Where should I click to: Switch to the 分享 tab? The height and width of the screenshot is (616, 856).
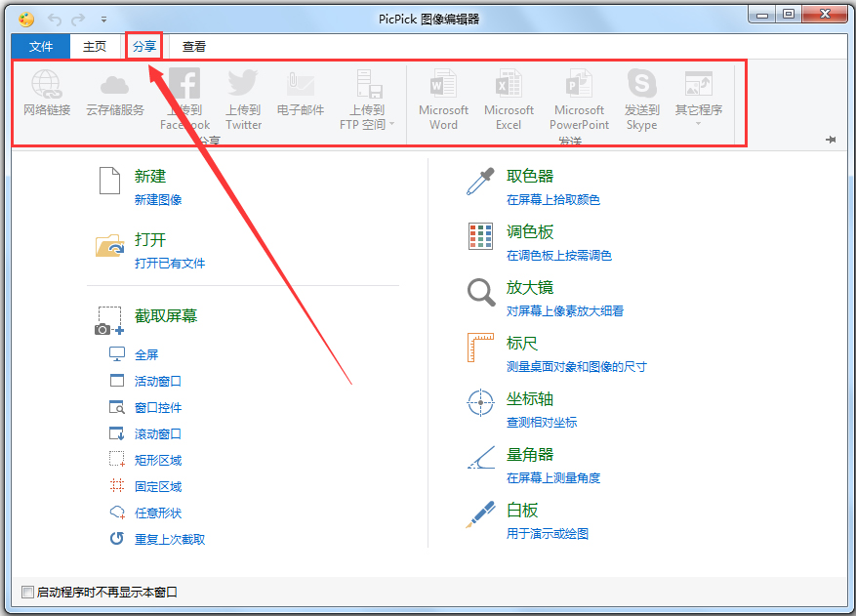point(144,47)
